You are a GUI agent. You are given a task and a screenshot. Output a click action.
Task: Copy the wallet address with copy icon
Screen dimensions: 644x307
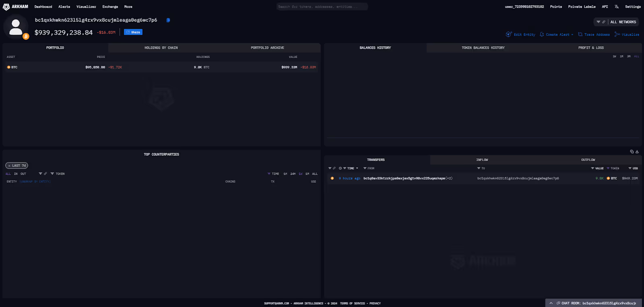[x=168, y=20]
